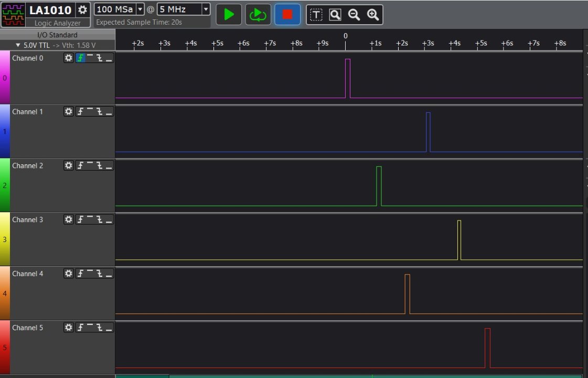Open the 5 MHz sample rate dropdown
Image resolution: width=588 pixels, height=378 pixels.
[x=206, y=9]
